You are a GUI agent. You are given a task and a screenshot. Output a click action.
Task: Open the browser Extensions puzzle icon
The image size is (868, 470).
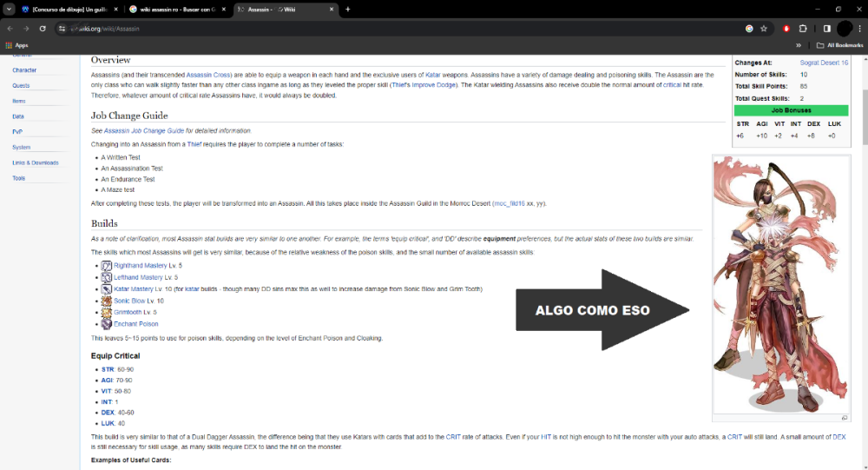802,29
